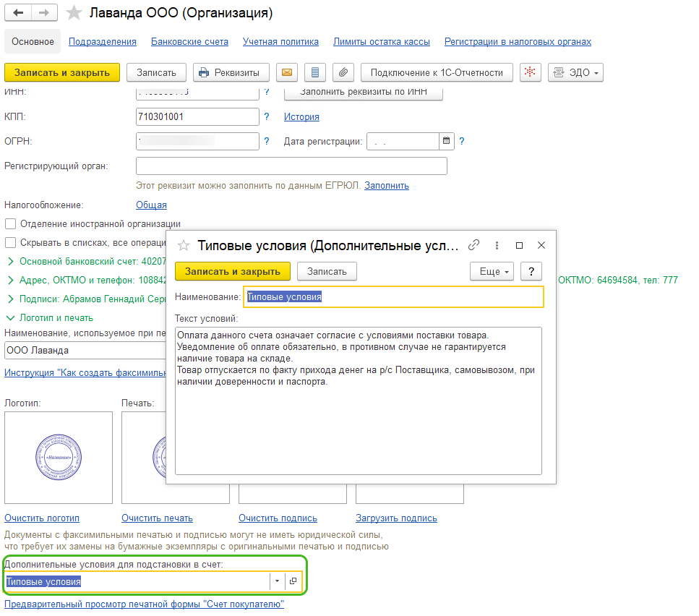
Task: Switch to Подразделения tab
Action: pyautogui.click(x=103, y=41)
